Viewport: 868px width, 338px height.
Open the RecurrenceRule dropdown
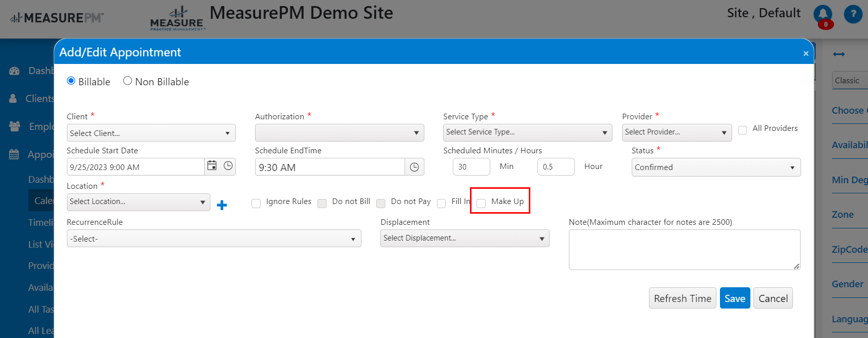214,239
